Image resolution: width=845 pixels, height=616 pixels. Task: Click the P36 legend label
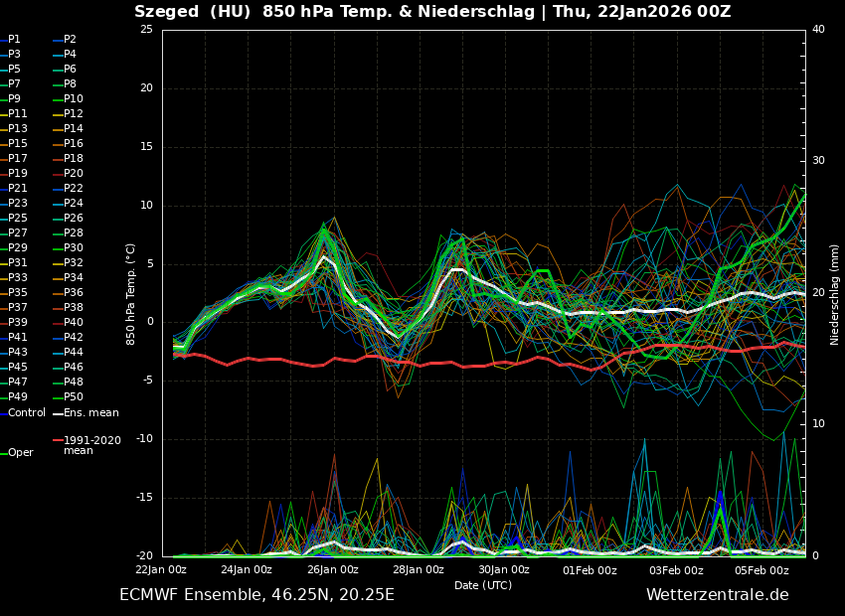74,293
